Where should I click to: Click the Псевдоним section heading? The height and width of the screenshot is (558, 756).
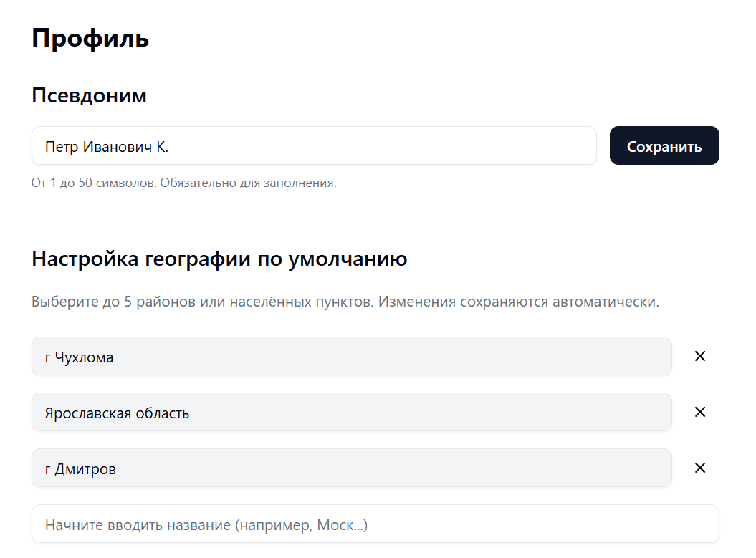(88, 95)
